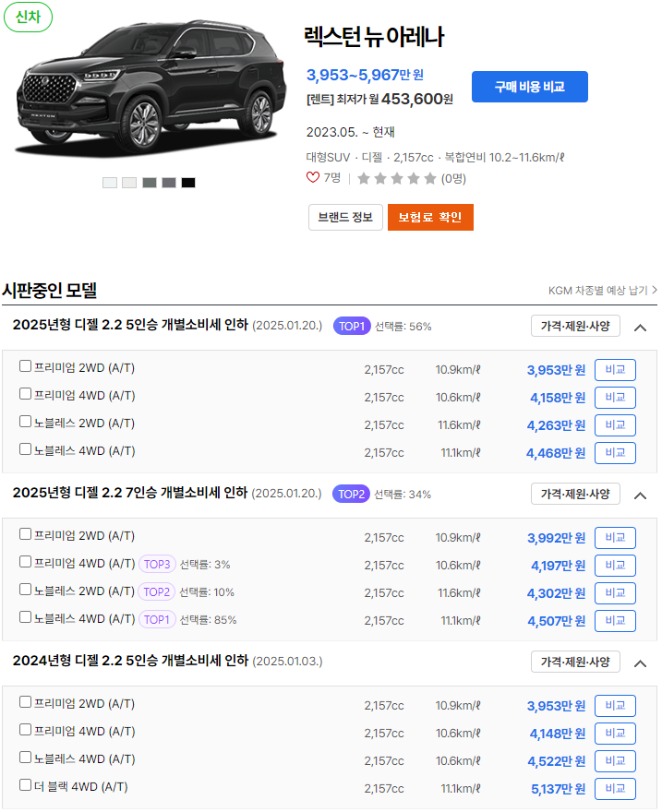
Task: Click 비교 for 4,507만원 trim
Action: (615, 621)
